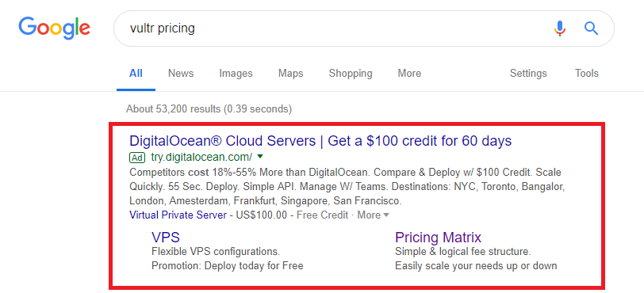Start voice search with microphone icon

560,29
